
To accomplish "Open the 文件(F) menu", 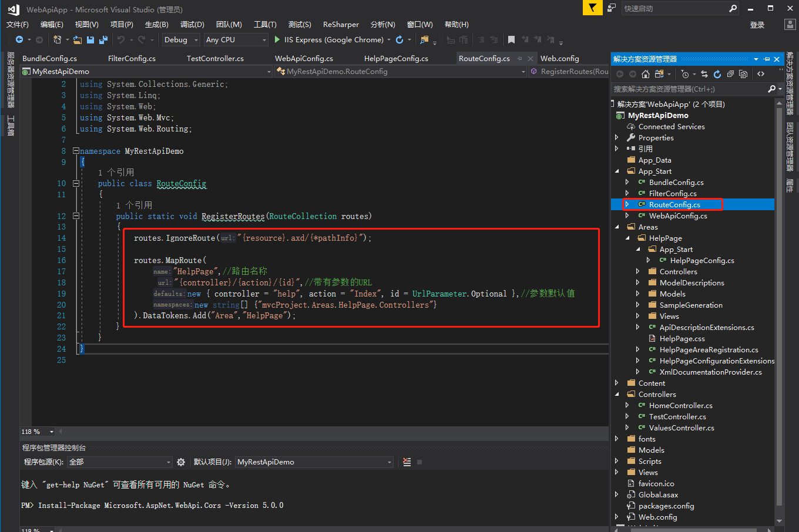I will [x=18, y=24].
